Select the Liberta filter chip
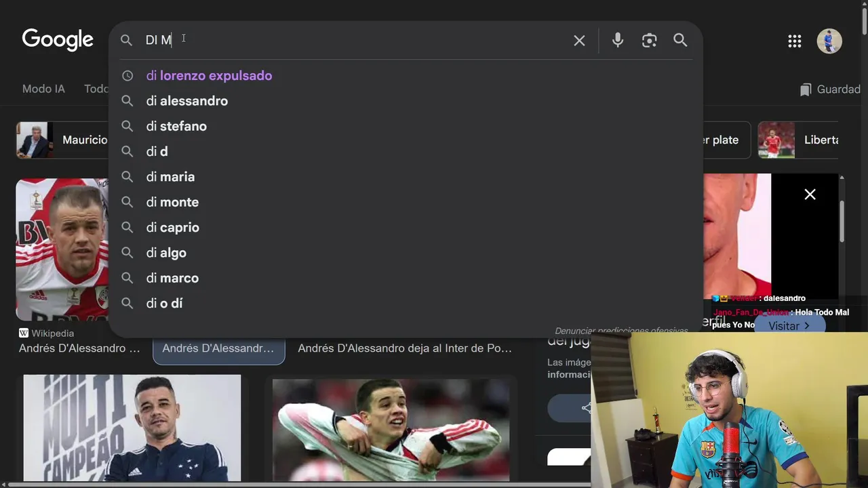The width and height of the screenshot is (868, 488). [799, 140]
